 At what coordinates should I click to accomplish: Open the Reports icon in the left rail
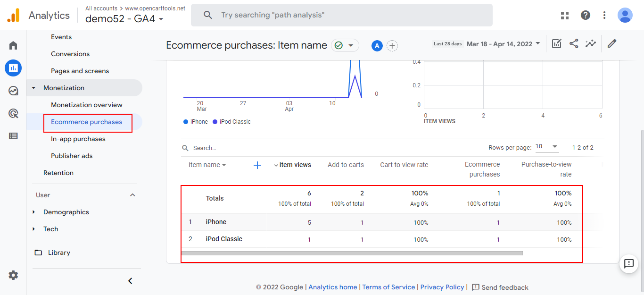pyautogui.click(x=13, y=68)
